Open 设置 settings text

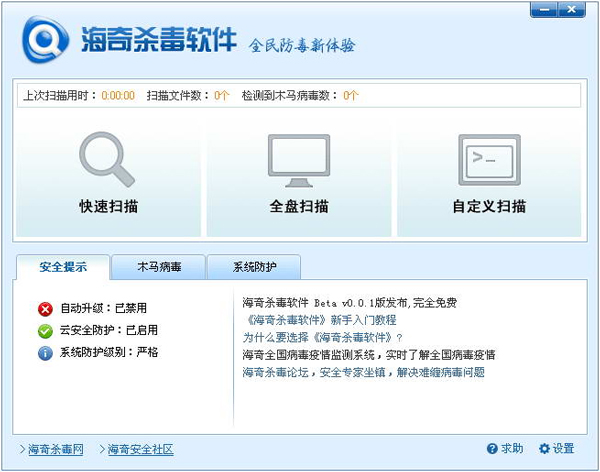click(563, 449)
